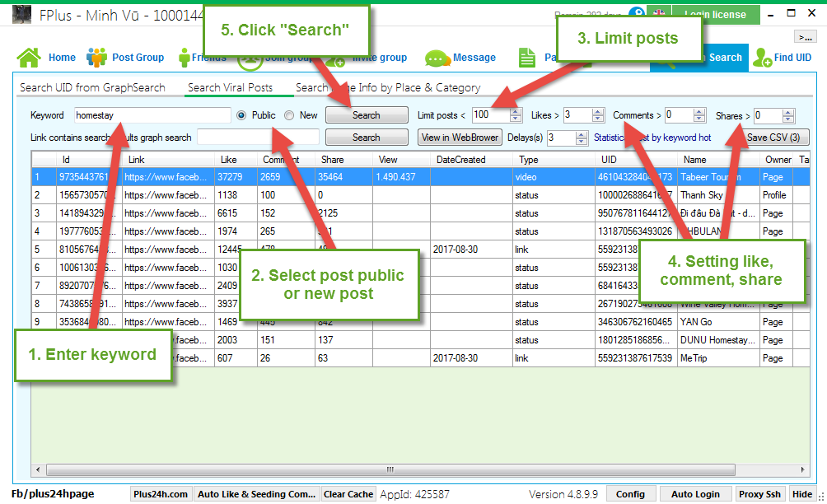Open Auto Like & Seeding Com... button
This screenshot has height=504, width=827.
pyautogui.click(x=257, y=494)
